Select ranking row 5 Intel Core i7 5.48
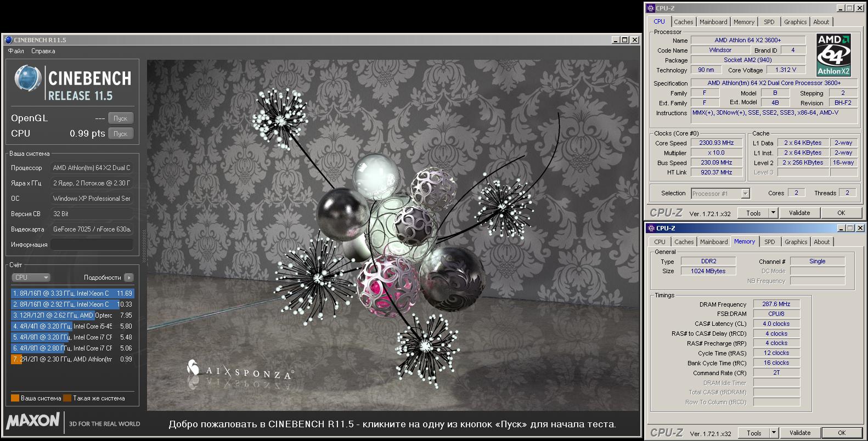This screenshot has height=441, width=868. pyautogui.click(x=72, y=337)
